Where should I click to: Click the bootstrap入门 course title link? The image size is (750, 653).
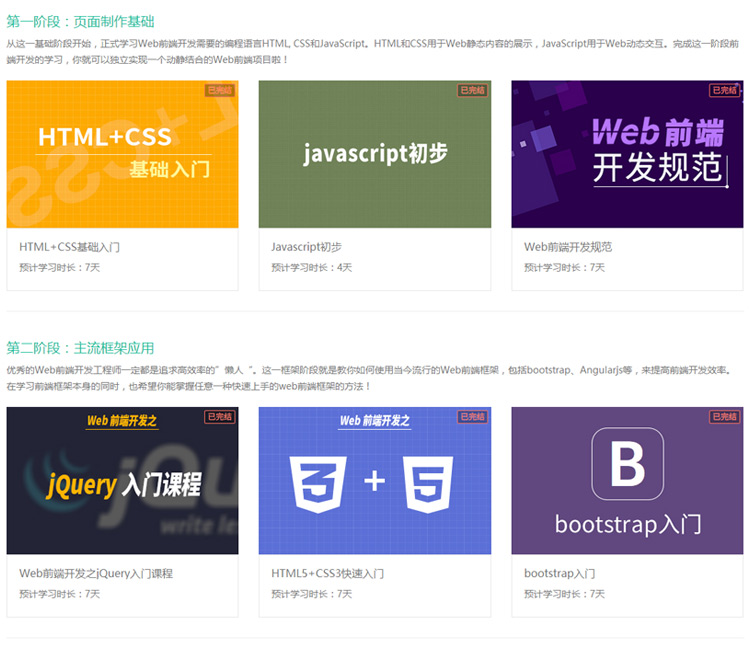tap(559, 573)
